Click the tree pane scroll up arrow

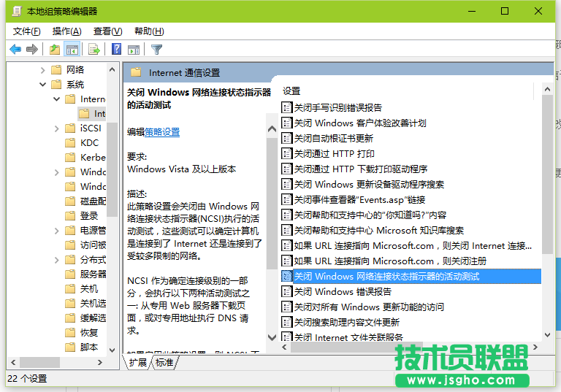coord(112,69)
